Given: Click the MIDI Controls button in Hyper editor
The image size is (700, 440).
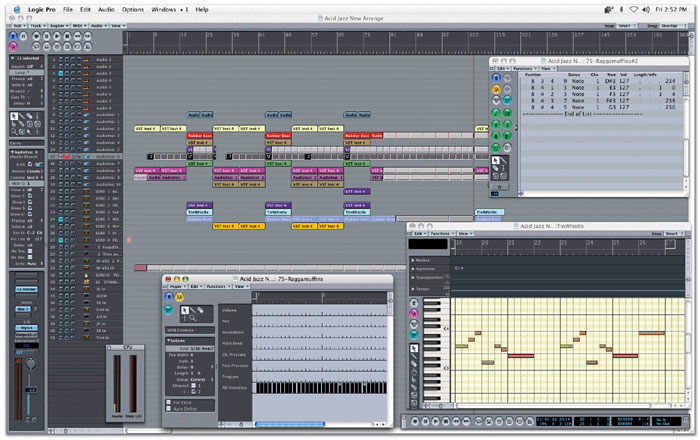Looking at the screenshot, I should (190, 330).
